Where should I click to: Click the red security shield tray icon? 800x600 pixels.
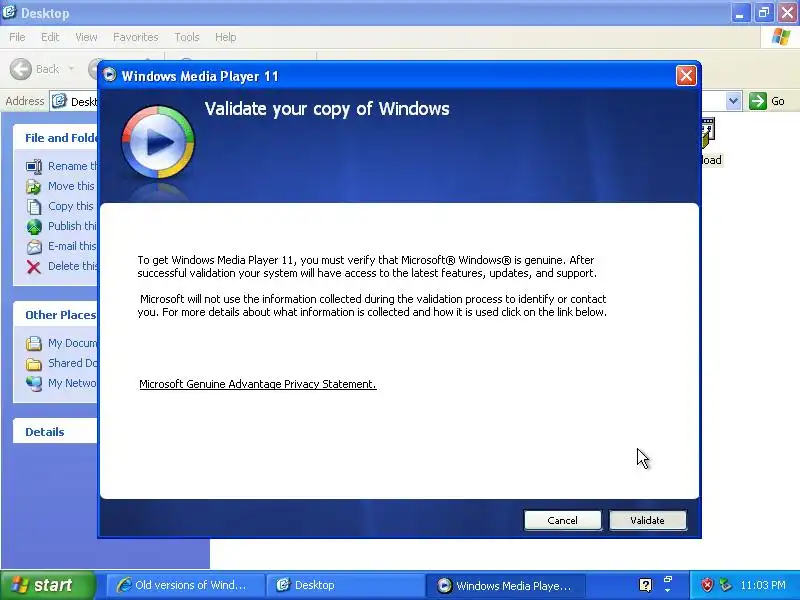[x=707, y=585]
